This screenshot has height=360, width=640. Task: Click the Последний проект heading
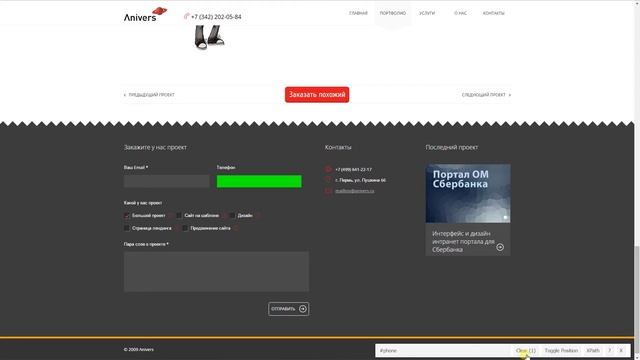pos(451,147)
